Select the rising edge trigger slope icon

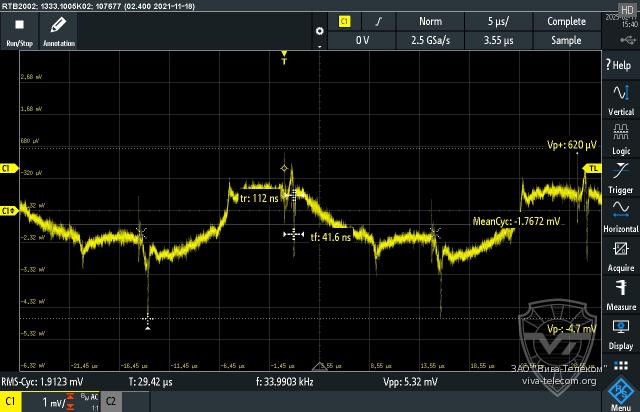pyautogui.click(x=379, y=21)
